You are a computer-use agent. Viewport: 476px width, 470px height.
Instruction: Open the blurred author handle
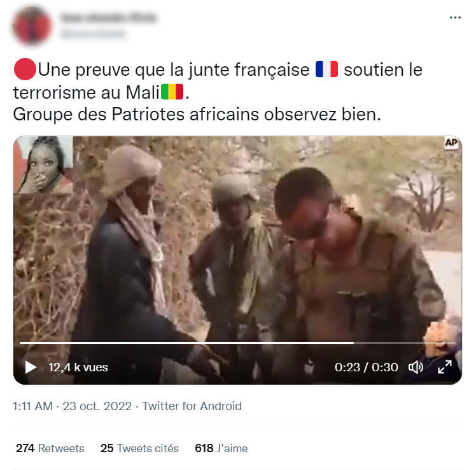93,33
